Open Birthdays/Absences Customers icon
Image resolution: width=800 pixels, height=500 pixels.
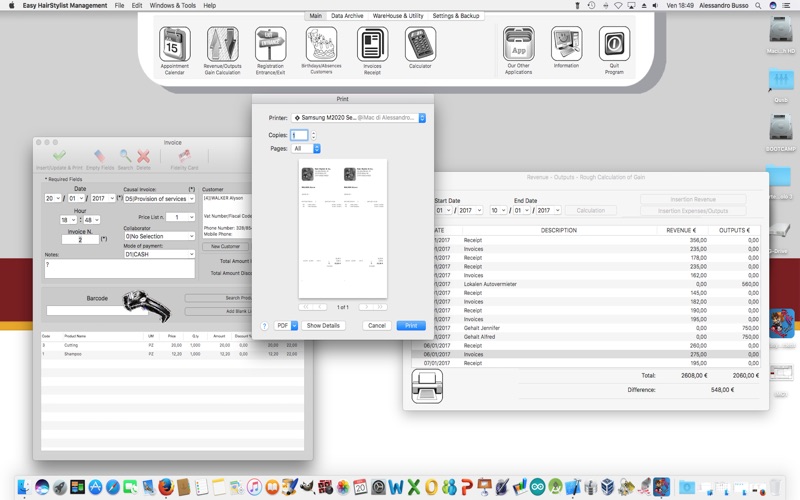click(x=321, y=44)
